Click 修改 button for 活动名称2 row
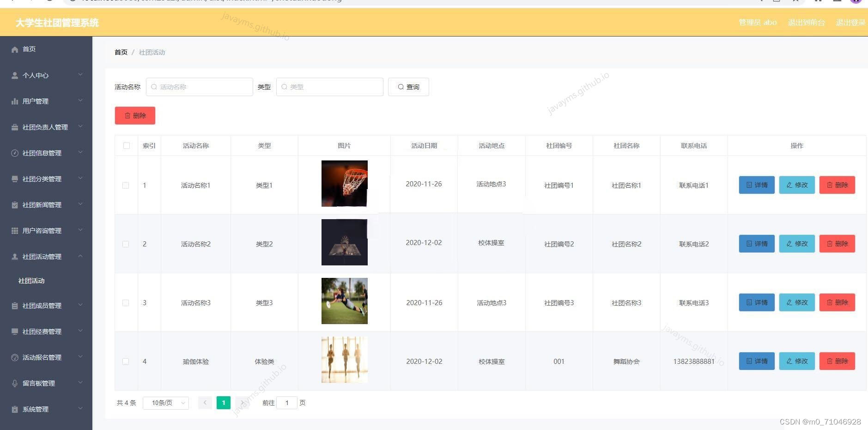The height and width of the screenshot is (430, 868). [x=797, y=244]
